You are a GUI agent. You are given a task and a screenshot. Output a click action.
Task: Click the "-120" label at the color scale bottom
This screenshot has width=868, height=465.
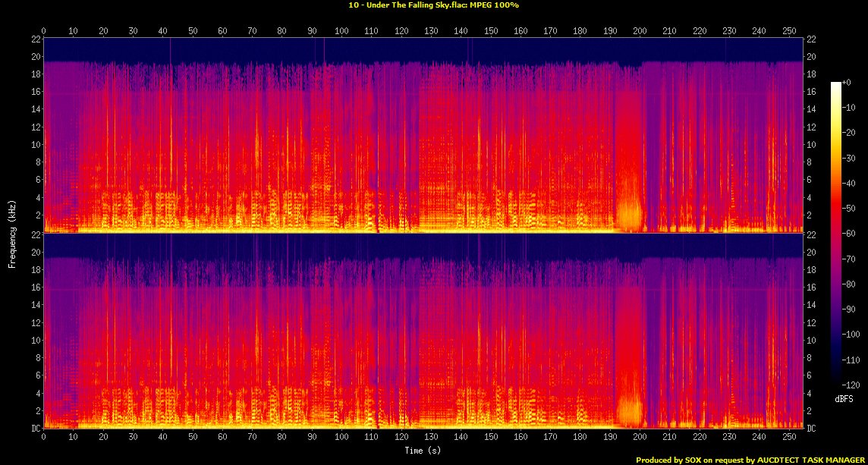pyautogui.click(x=853, y=385)
